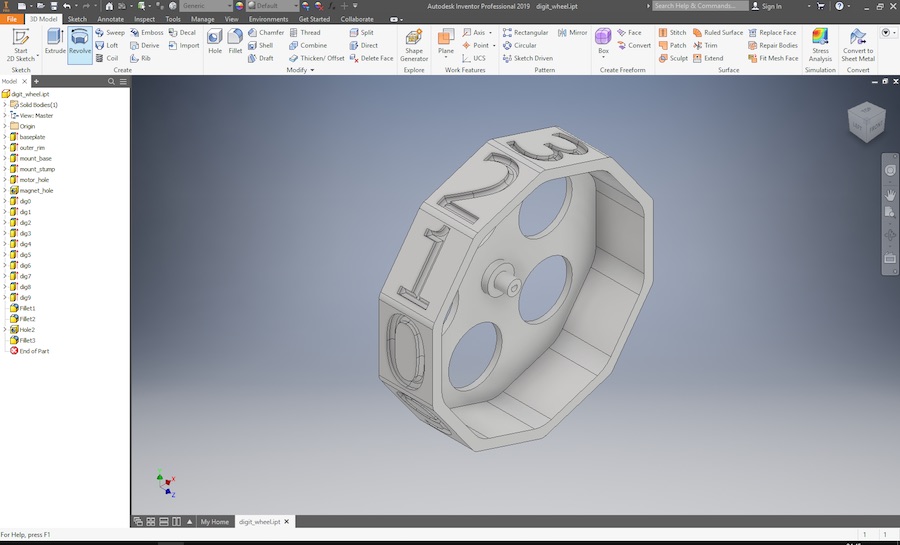The width and height of the screenshot is (900, 545).
Task: Expand the Hole2 feature node
Action: (5, 330)
